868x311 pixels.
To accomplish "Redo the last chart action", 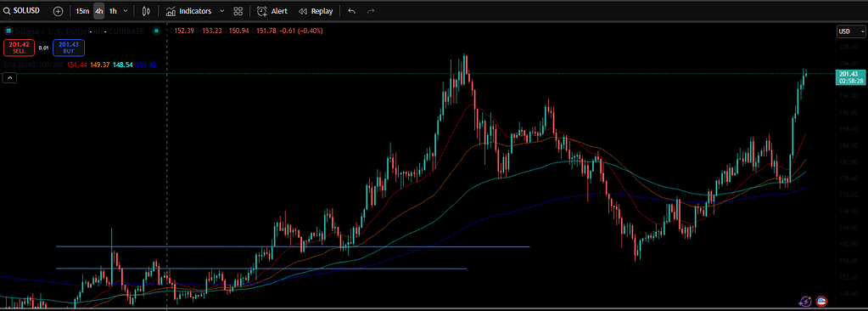I will tap(370, 11).
